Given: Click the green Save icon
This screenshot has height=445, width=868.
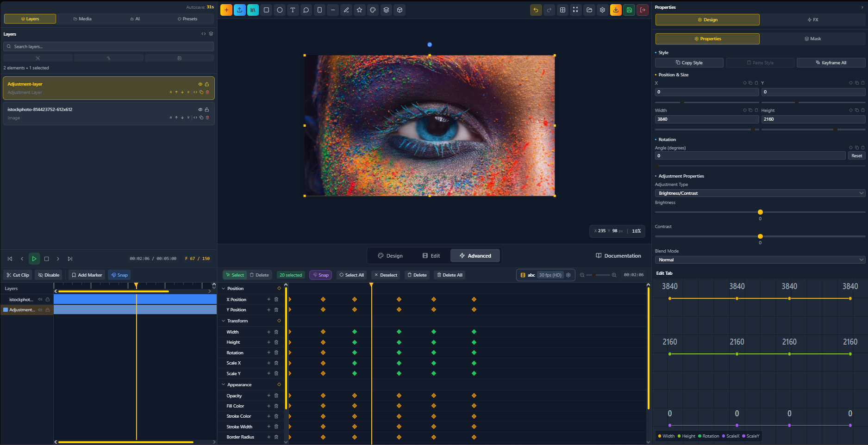Looking at the screenshot, I should [x=629, y=10].
